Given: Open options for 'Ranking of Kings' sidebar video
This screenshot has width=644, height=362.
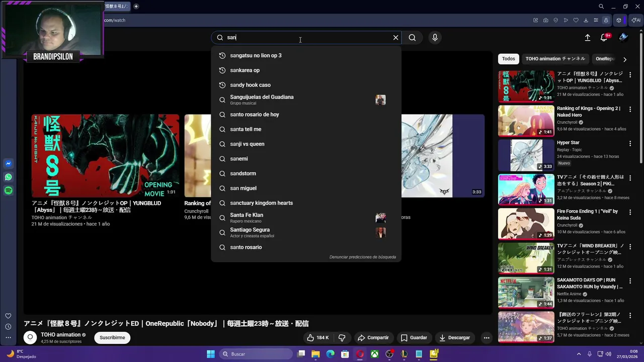Looking at the screenshot, I should [x=630, y=109].
